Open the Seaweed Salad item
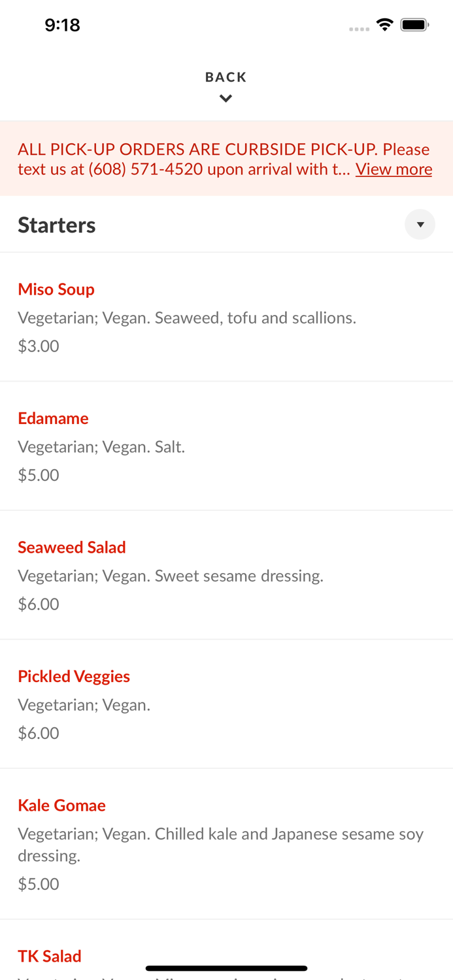Image resolution: width=453 pixels, height=980 pixels. click(x=72, y=547)
